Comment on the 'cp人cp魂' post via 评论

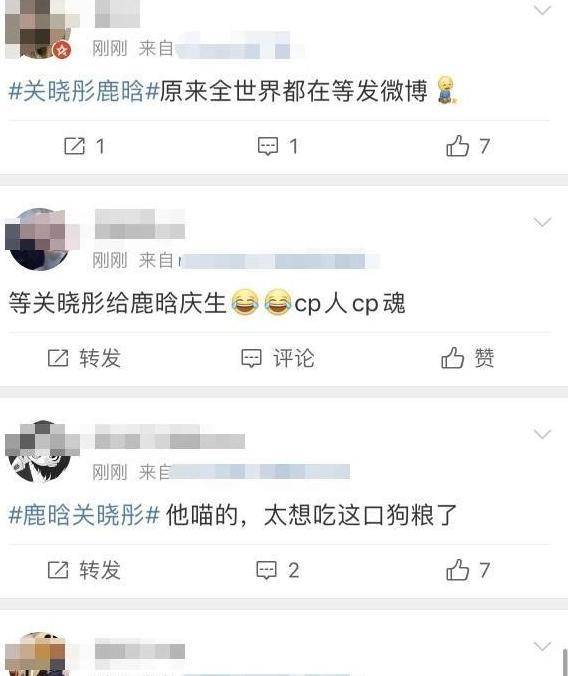[278, 358]
